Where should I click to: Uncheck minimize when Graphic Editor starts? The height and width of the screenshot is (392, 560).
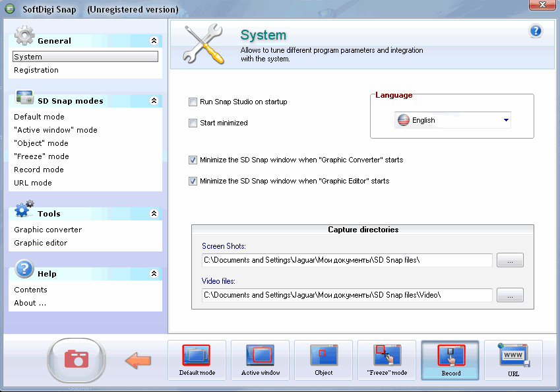click(193, 181)
